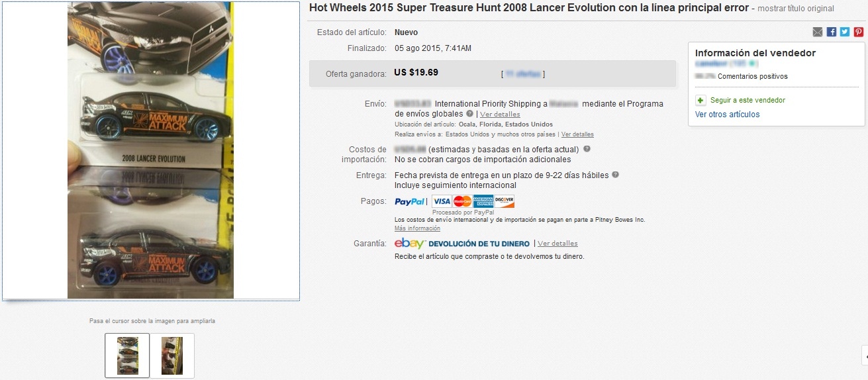Open help icon next to envíos globales
The height and width of the screenshot is (380, 868).
(469, 114)
